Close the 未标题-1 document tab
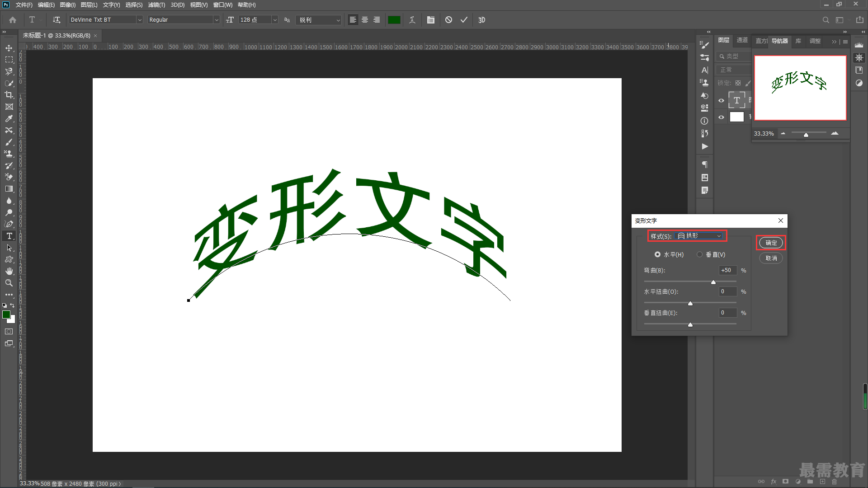The width and height of the screenshot is (868, 488). (x=95, y=36)
